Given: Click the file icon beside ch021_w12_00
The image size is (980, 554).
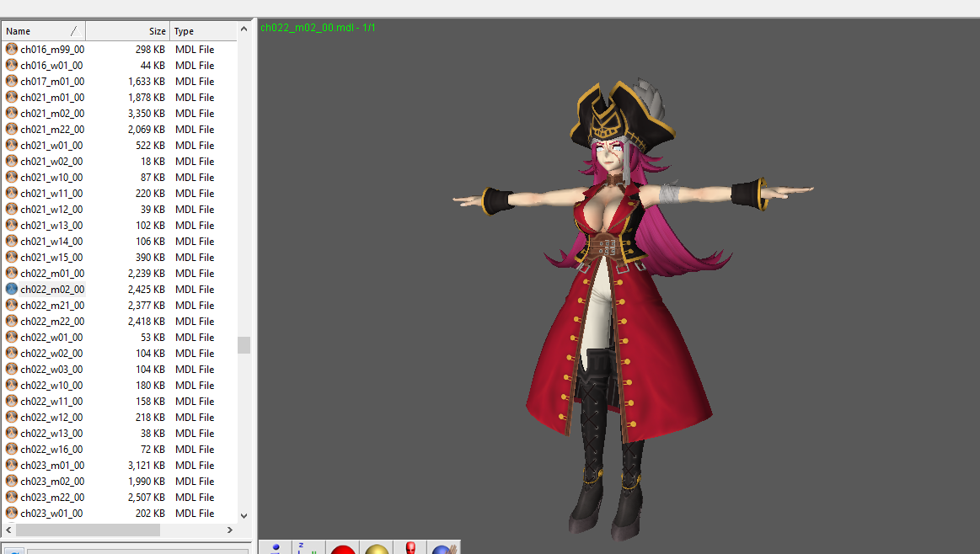Looking at the screenshot, I should tap(11, 210).
